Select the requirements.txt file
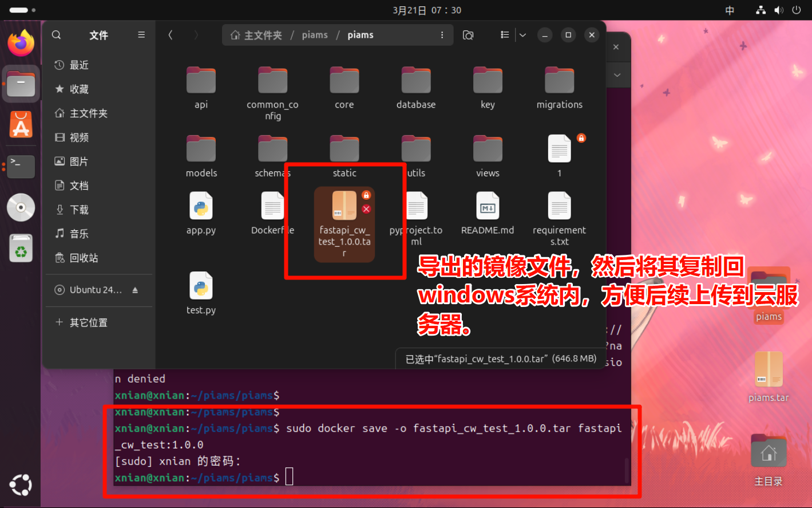 coord(560,219)
